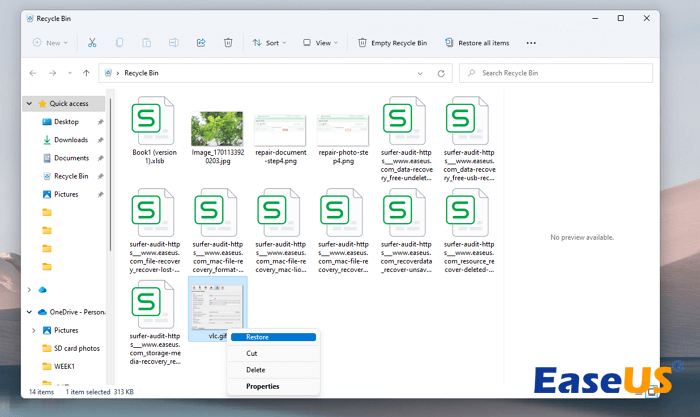
Task: Click the Rename icon in toolbar
Action: point(174,43)
